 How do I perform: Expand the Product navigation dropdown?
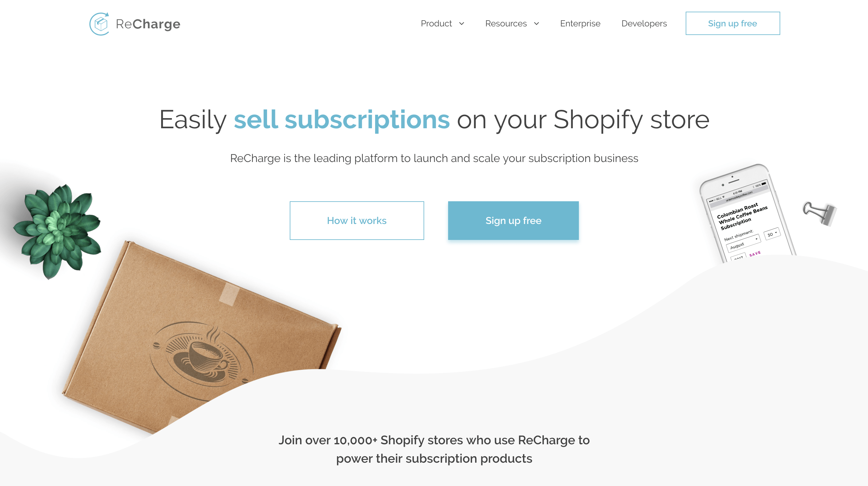tap(442, 23)
